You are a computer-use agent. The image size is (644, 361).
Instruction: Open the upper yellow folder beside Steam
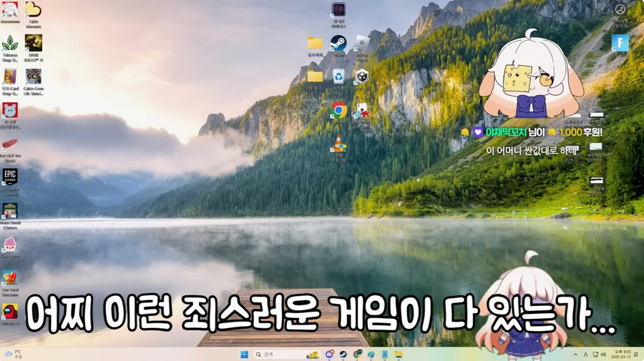[315, 43]
